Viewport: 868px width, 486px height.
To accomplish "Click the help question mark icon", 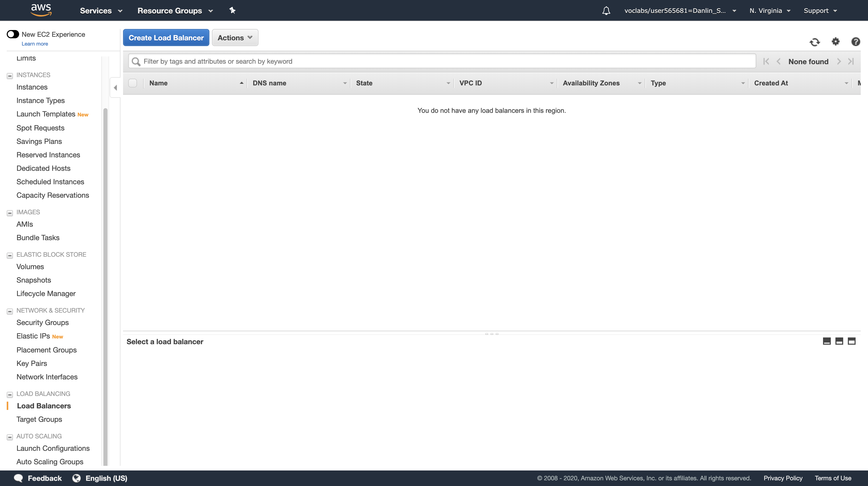I will click(x=855, y=41).
